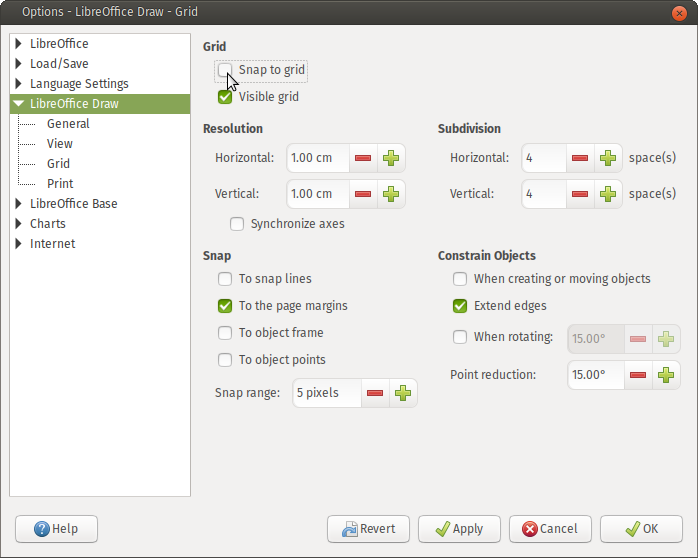The width and height of the screenshot is (698, 558).
Task: Uncheck Visible grid option
Action: coord(225,97)
